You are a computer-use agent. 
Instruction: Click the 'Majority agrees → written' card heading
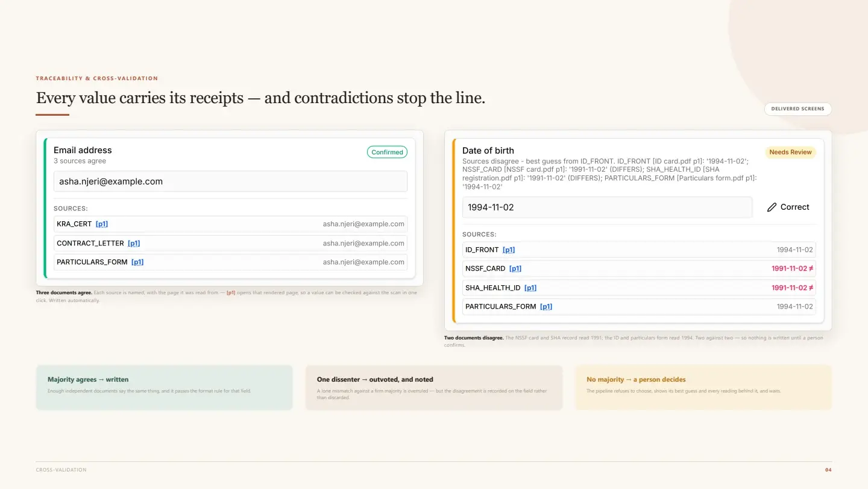pyautogui.click(x=88, y=379)
